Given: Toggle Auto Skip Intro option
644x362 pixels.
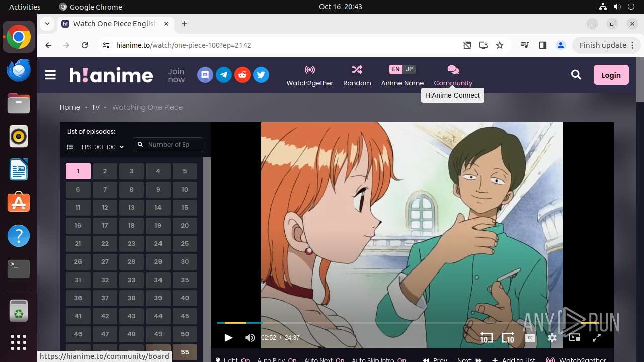Looking at the screenshot, I should point(379,359).
